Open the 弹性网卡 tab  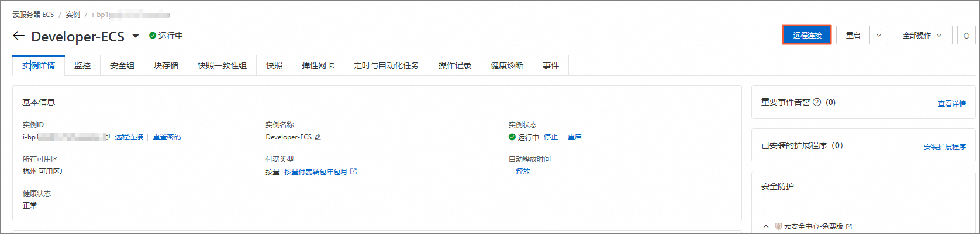318,65
